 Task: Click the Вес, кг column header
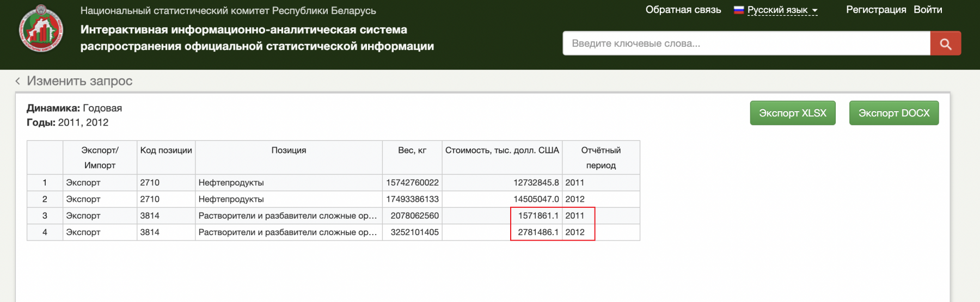412,158
